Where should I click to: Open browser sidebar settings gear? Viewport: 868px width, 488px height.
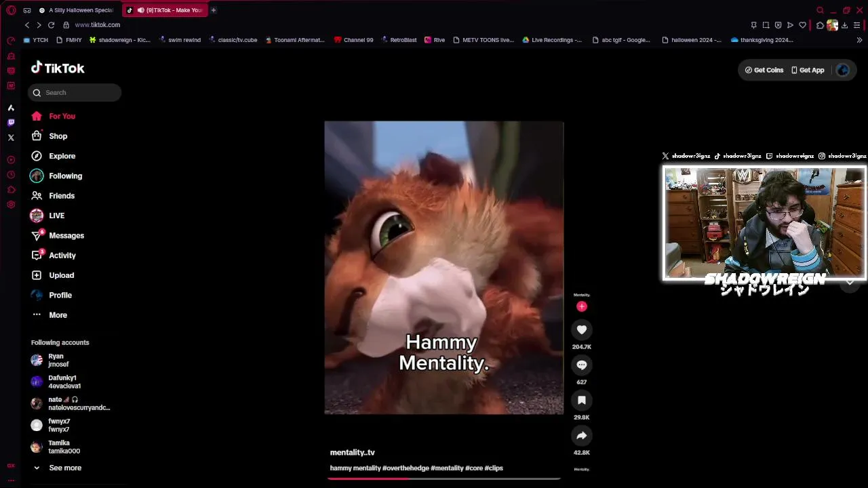coord(11,205)
